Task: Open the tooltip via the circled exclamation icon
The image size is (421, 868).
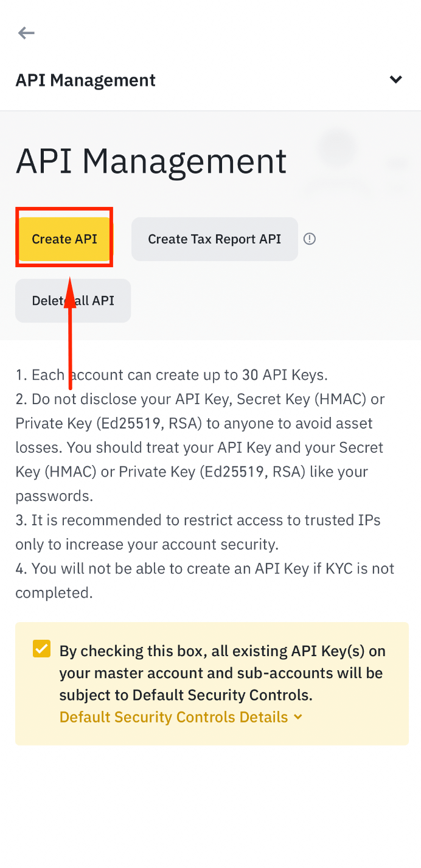Action: pos(310,239)
